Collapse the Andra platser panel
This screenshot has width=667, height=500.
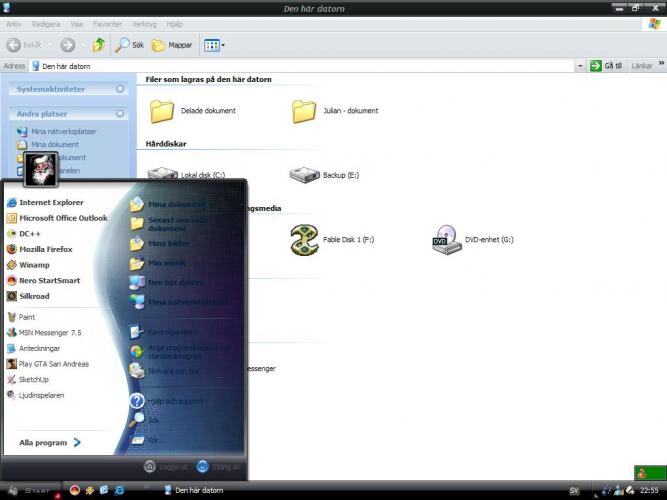pos(120,114)
